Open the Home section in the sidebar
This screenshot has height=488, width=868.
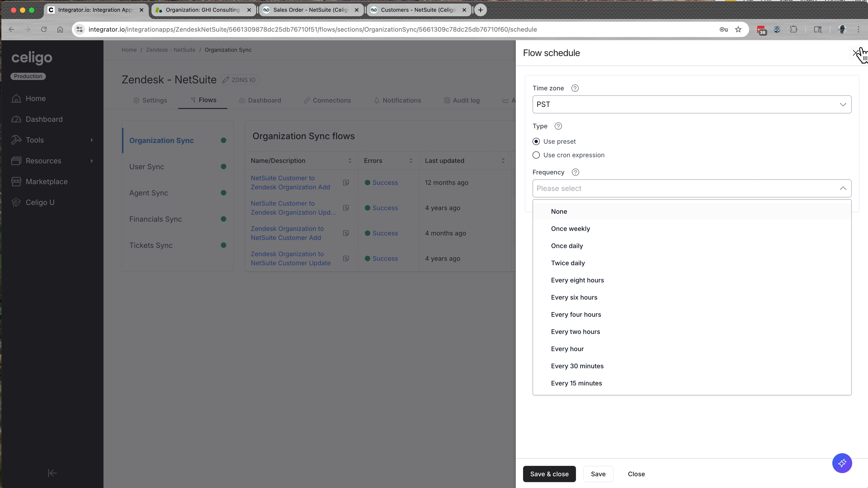[35, 98]
